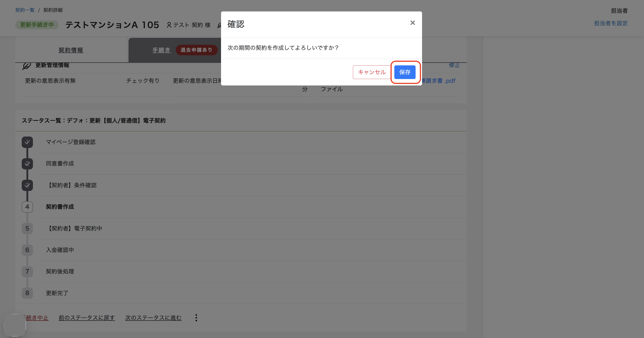Click the 契約詳細 breadcrumb text
The width and height of the screenshot is (644, 338).
[53, 10]
